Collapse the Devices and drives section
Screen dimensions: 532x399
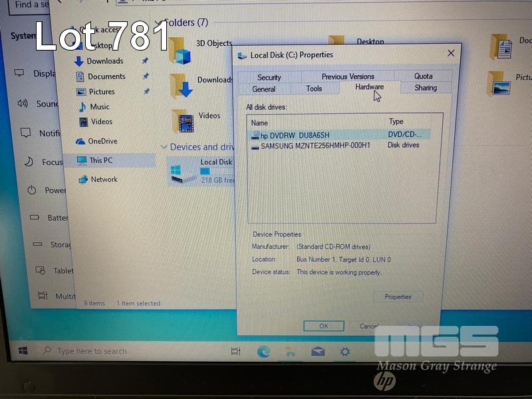pyautogui.click(x=164, y=147)
